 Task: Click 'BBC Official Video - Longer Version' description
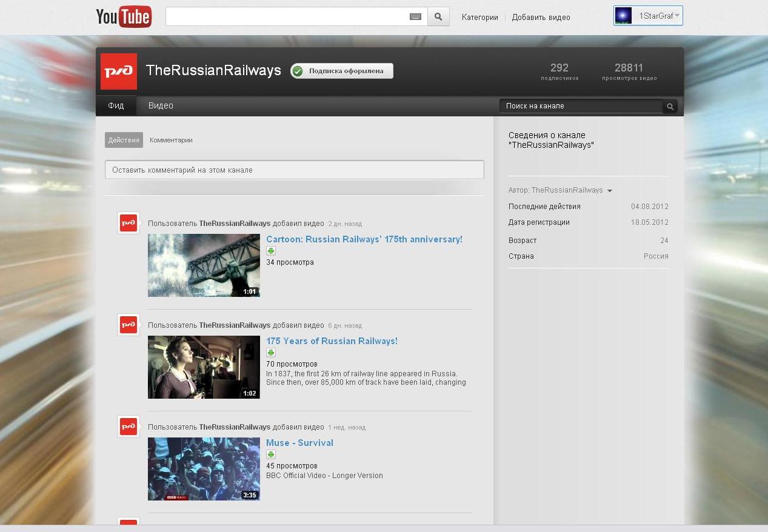324,476
